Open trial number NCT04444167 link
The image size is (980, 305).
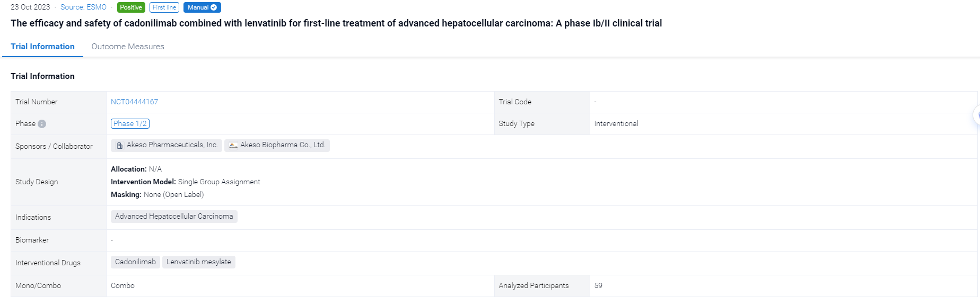(x=134, y=102)
